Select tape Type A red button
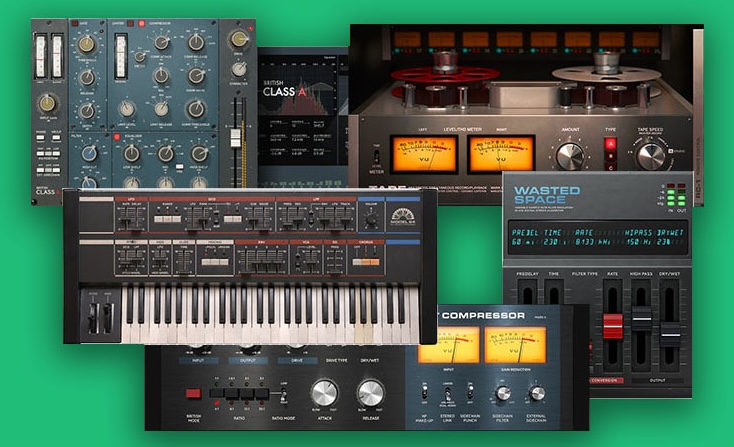 610,143
